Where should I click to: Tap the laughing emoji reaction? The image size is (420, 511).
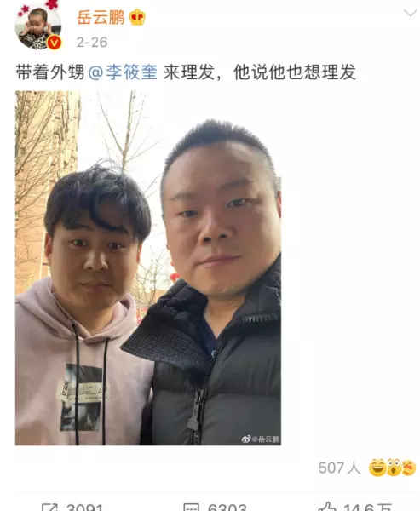377,468
